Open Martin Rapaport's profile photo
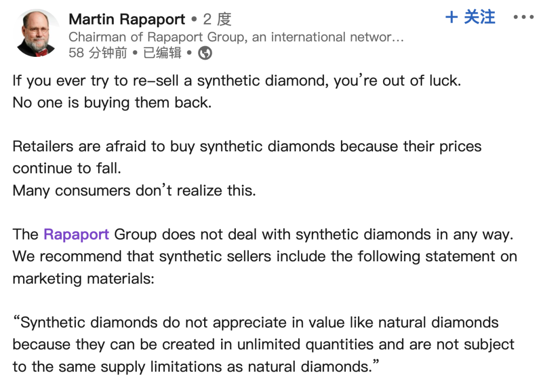This screenshot has height=392, width=543. [36, 33]
